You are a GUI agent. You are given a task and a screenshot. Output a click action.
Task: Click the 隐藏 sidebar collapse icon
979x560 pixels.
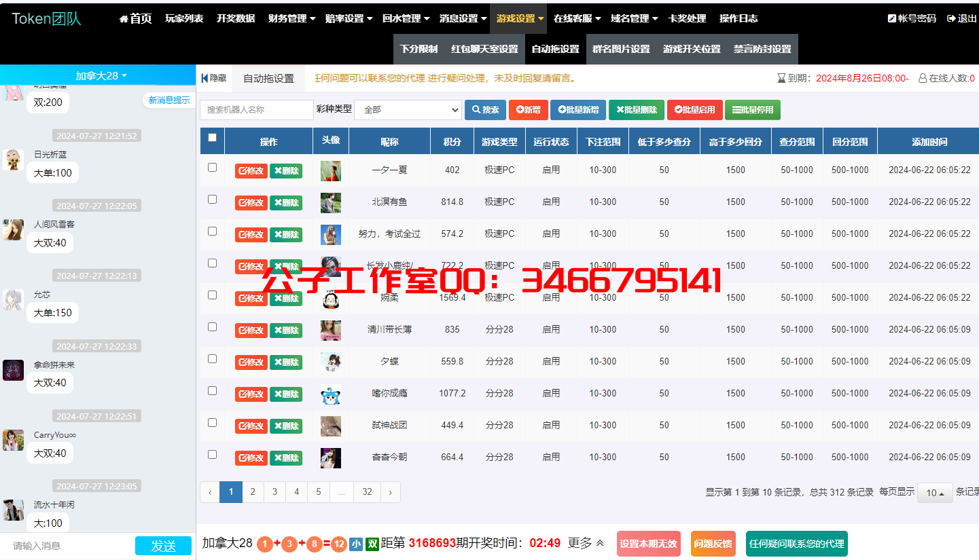coord(214,78)
